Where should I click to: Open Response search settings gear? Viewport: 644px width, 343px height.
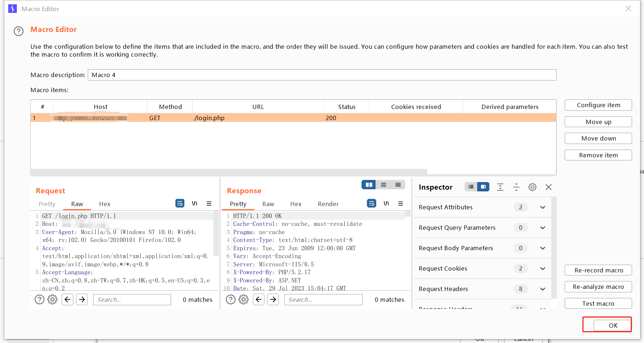[243, 299]
